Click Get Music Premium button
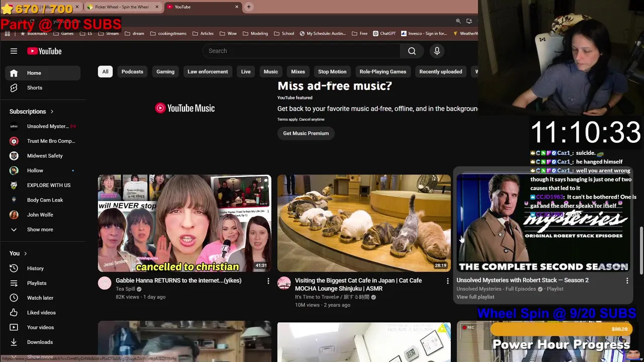This screenshot has height=362, width=644. click(x=306, y=133)
